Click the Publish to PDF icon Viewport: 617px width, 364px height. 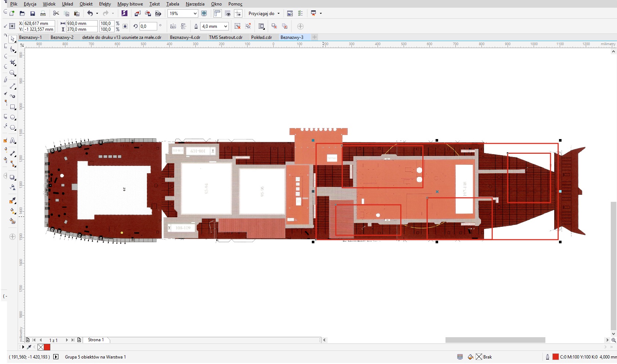pyautogui.click(x=158, y=14)
